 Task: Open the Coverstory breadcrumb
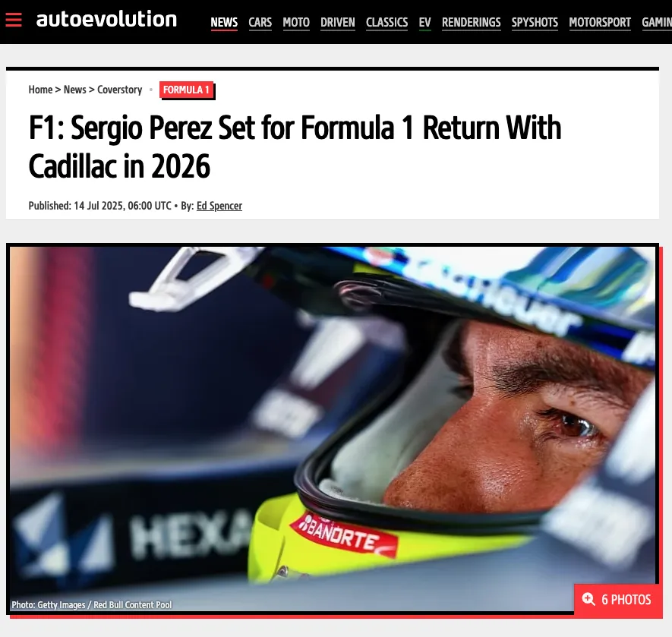(x=119, y=90)
